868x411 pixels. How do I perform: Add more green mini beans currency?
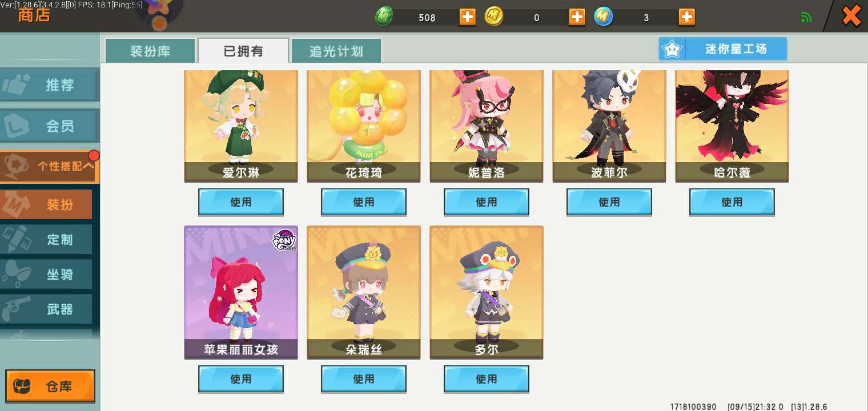pyautogui.click(x=467, y=17)
